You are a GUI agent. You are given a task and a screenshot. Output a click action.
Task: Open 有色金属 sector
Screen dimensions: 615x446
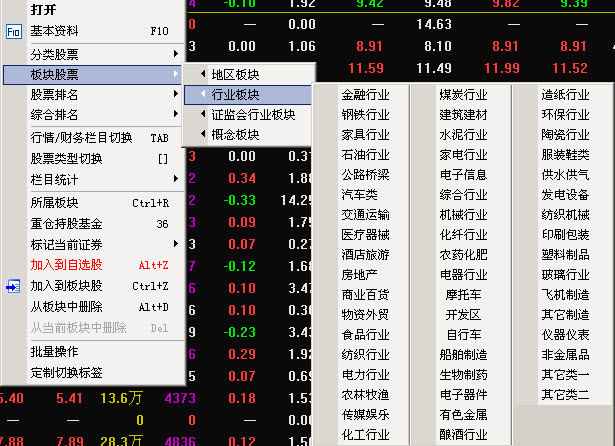click(x=463, y=415)
